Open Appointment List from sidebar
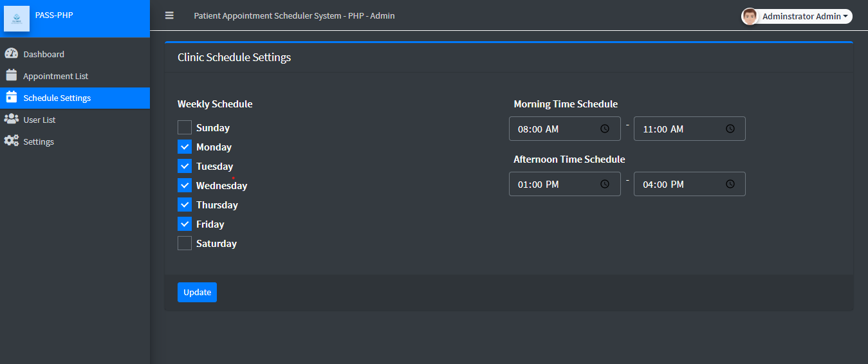Viewport: 868px width, 364px height. (x=55, y=76)
